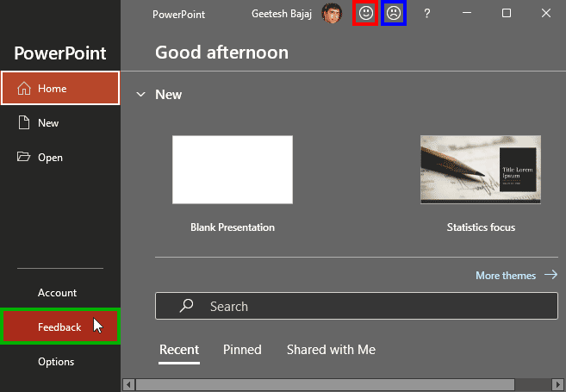The height and width of the screenshot is (392, 566).
Task: Choose Open in the sidebar
Action: click(60, 158)
